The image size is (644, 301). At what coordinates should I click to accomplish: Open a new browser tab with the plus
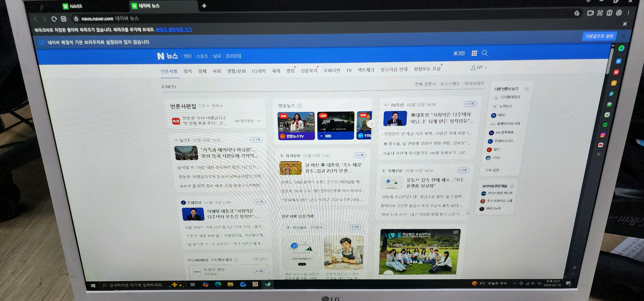(204, 6)
